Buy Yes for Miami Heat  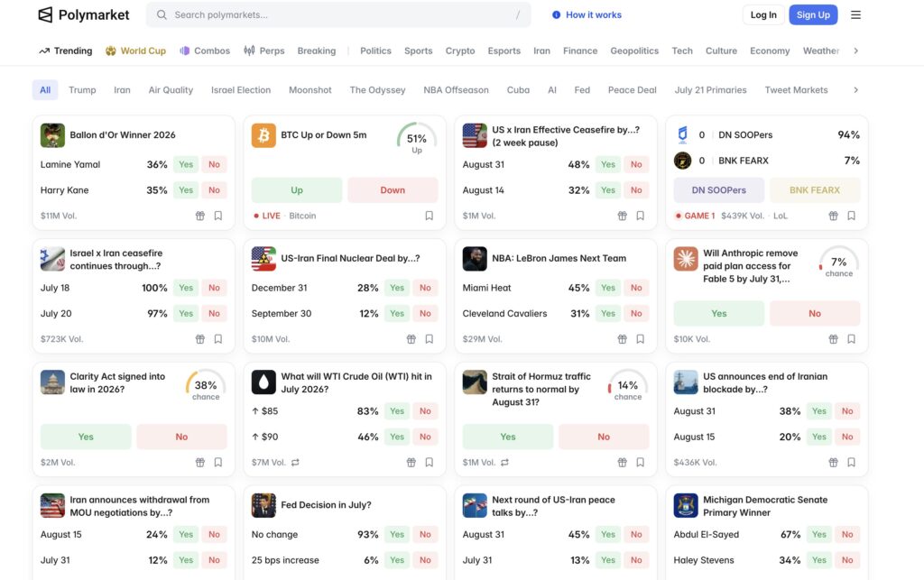(608, 288)
